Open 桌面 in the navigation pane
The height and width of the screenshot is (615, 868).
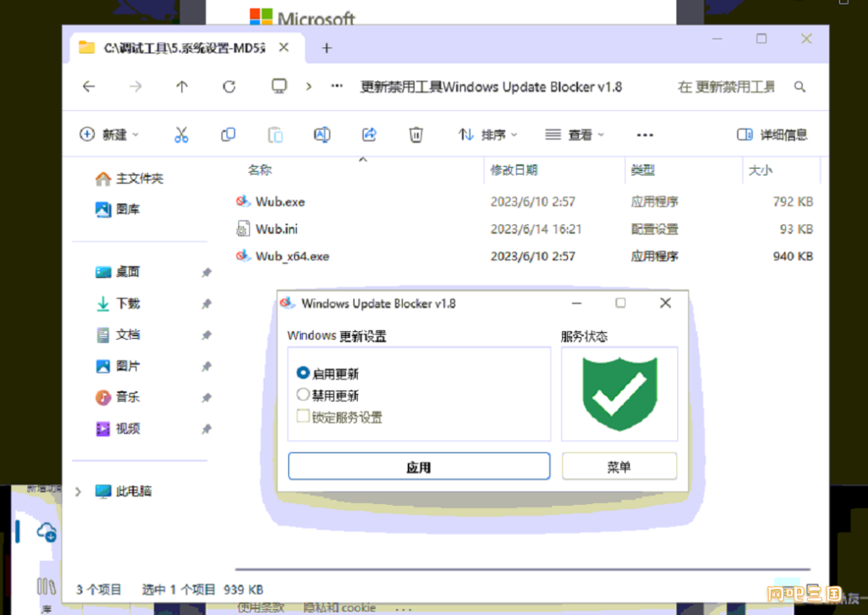coord(117,272)
